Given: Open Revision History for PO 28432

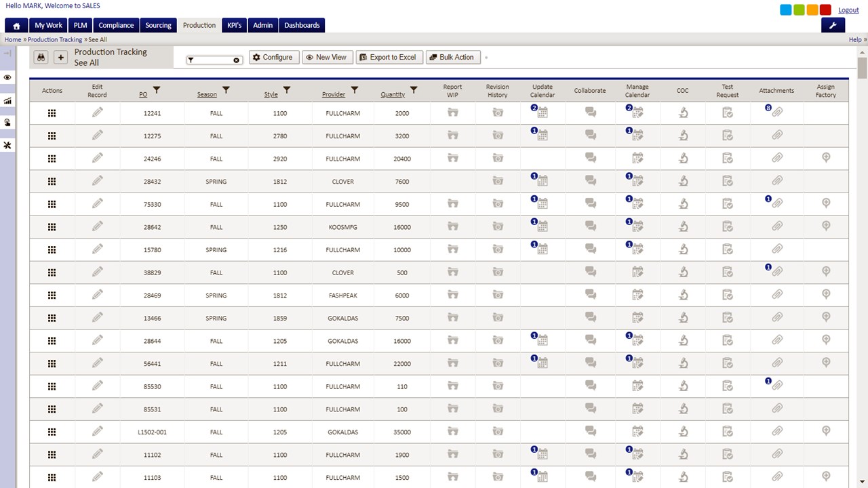Looking at the screenshot, I should tap(498, 182).
